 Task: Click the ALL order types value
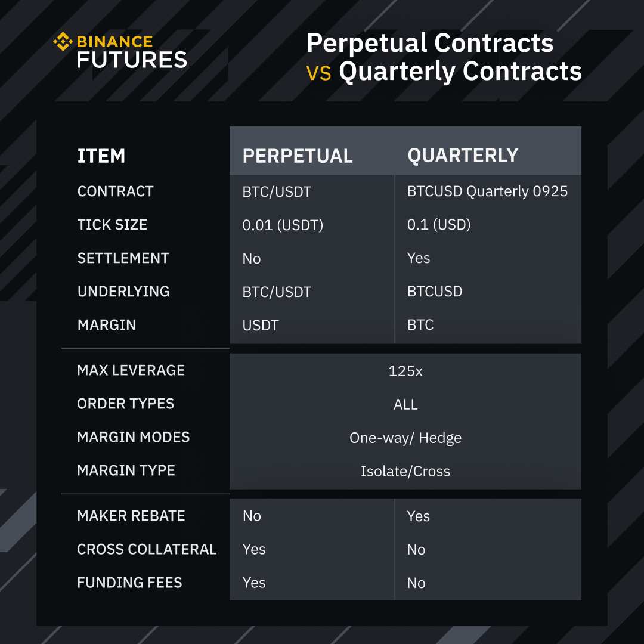(405, 404)
